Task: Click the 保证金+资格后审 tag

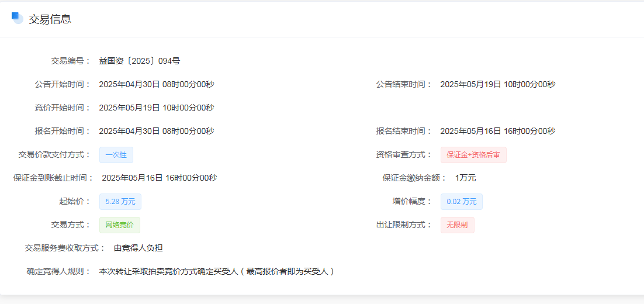Action: click(473, 155)
